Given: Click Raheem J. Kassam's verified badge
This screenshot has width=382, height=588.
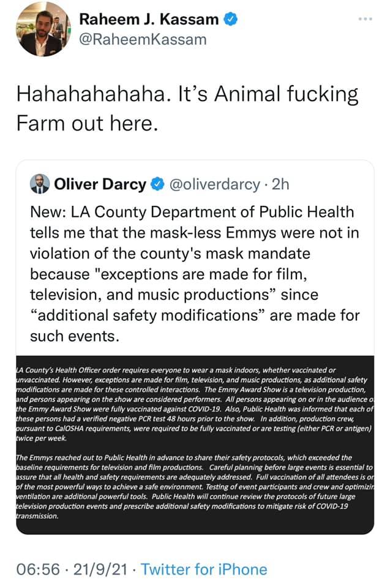Looking at the screenshot, I should [x=230, y=19].
